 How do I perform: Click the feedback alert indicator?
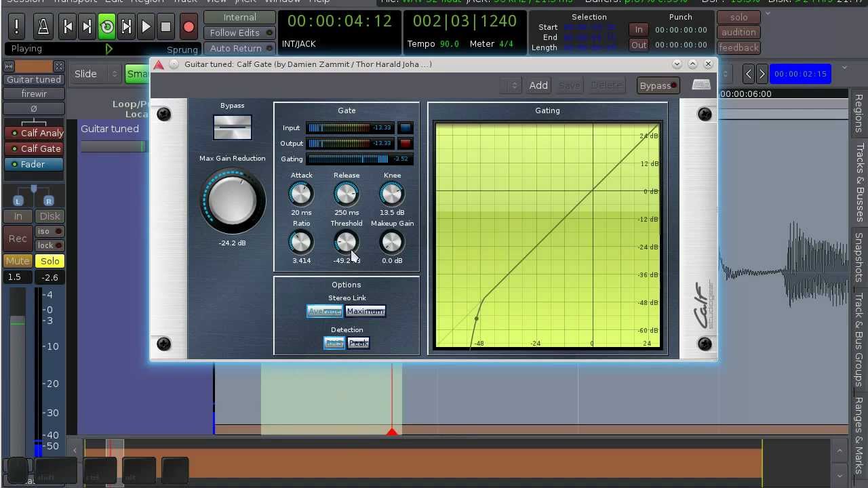point(738,47)
